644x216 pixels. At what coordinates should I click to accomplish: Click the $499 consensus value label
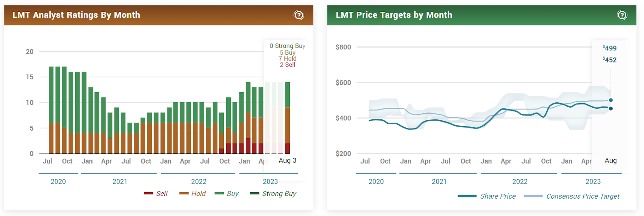click(x=609, y=48)
